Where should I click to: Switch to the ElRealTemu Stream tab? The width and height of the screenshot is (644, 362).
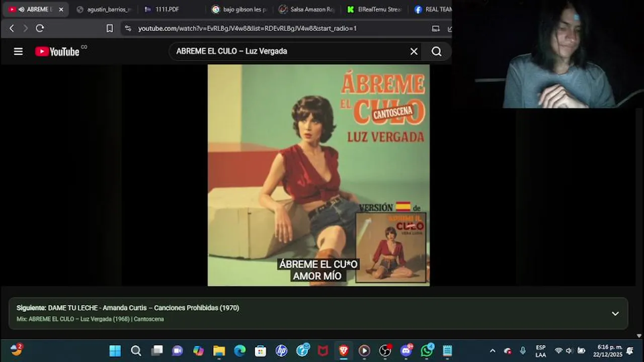(x=375, y=9)
